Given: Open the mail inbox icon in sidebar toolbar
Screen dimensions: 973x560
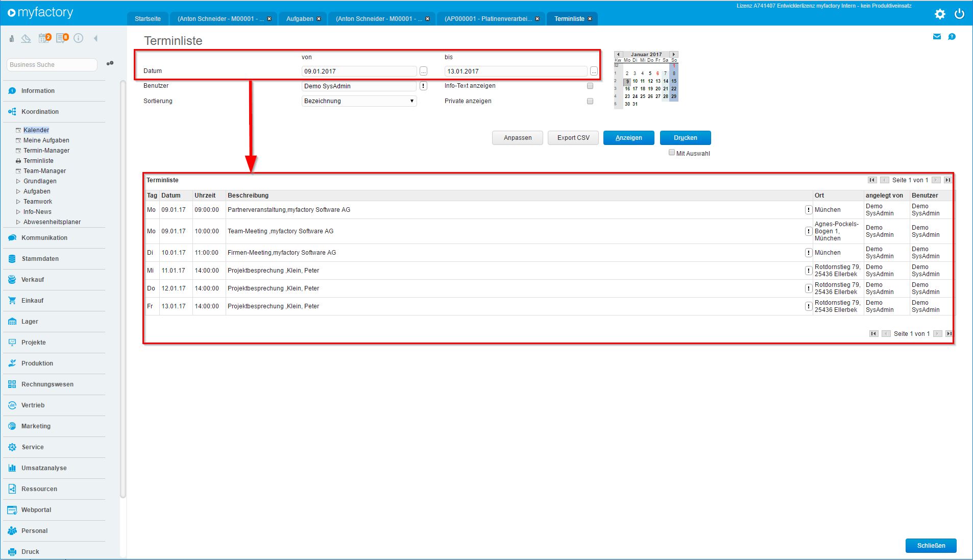Looking at the screenshot, I should click(26, 39).
